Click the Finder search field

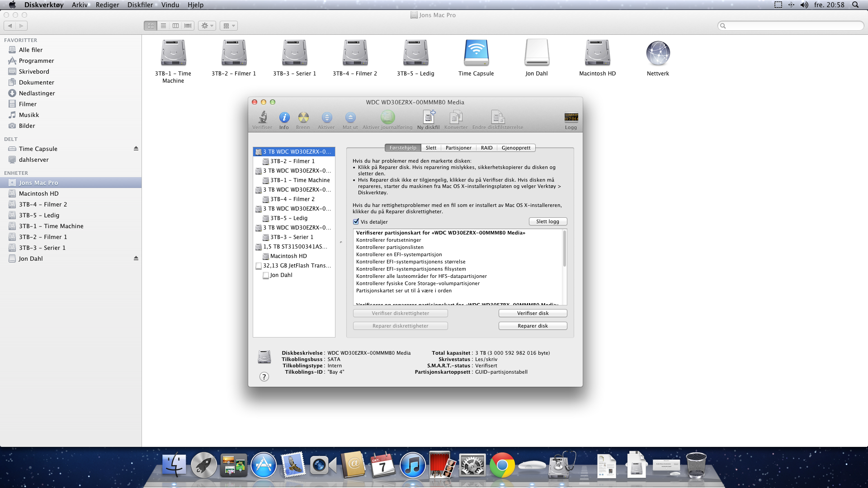[791, 26]
